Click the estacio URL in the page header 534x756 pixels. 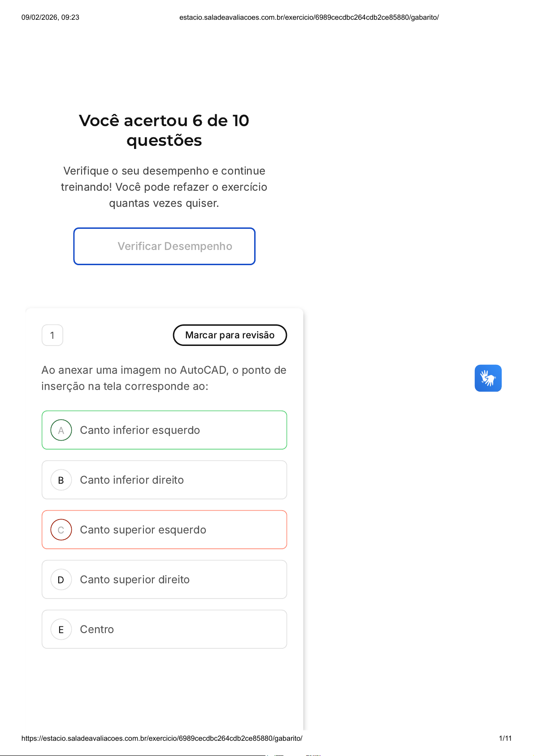[x=309, y=17]
